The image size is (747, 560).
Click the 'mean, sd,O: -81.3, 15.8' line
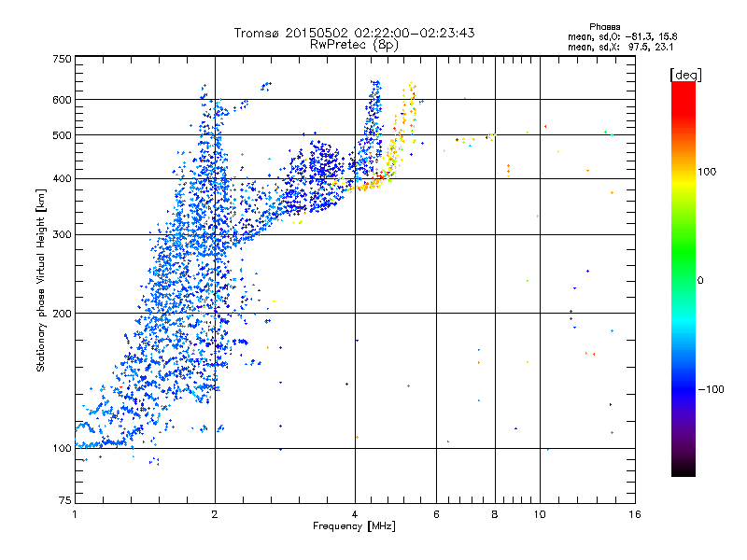coord(622,36)
